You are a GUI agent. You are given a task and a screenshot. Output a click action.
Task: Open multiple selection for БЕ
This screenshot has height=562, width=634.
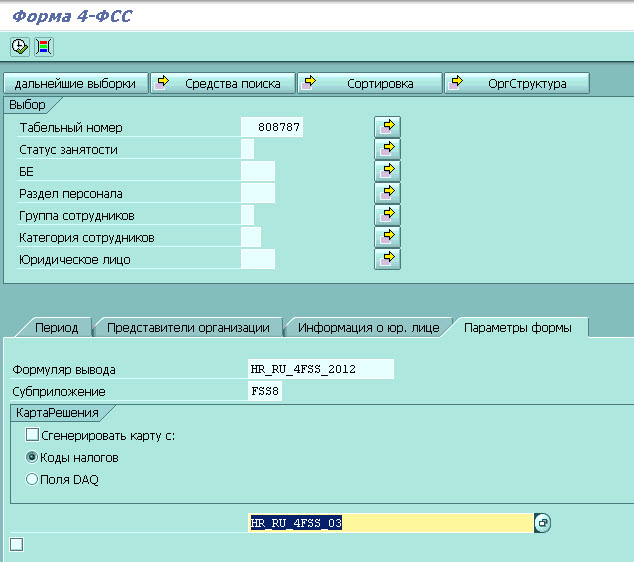(x=387, y=171)
